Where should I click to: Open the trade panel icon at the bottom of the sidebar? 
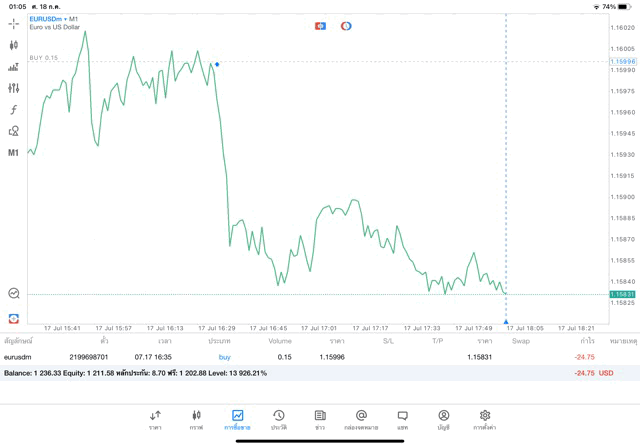pyautogui.click(x=14, y=318)
